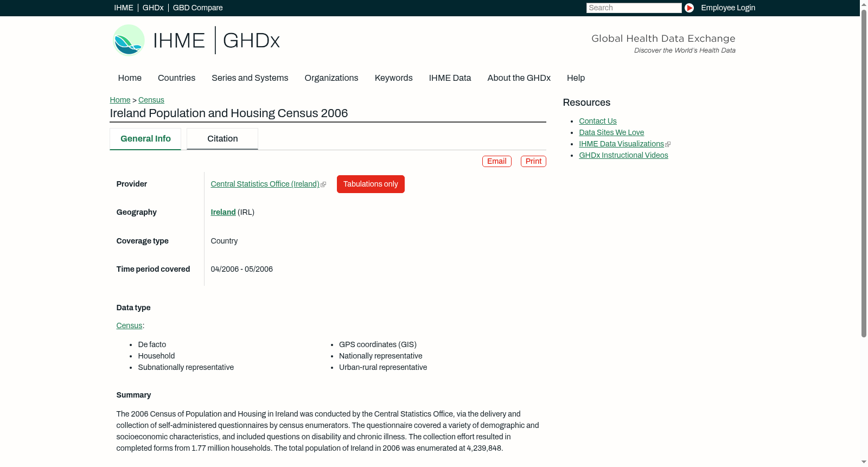Click the page vertical scrollbar thumb
The width and height of the screenshot is (868, 467).
tap(864, 172)
